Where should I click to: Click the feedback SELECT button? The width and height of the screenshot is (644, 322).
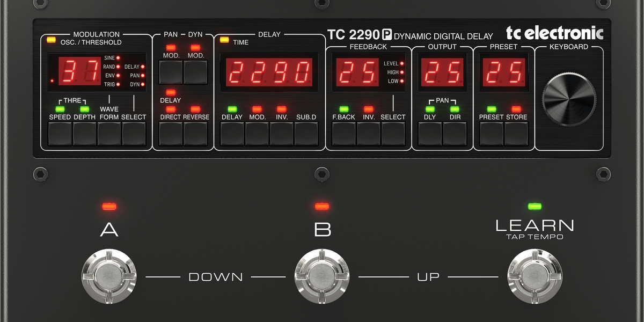[x=393, y=134]
